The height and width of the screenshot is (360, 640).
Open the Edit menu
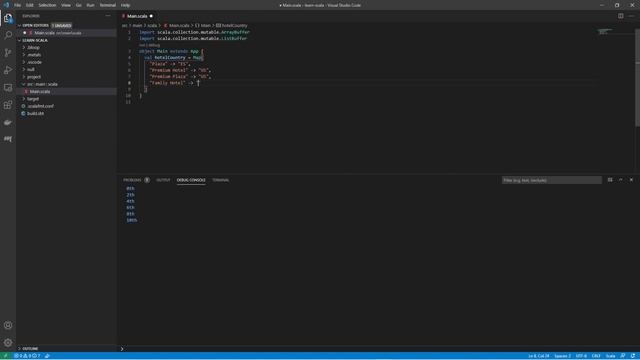30,5
